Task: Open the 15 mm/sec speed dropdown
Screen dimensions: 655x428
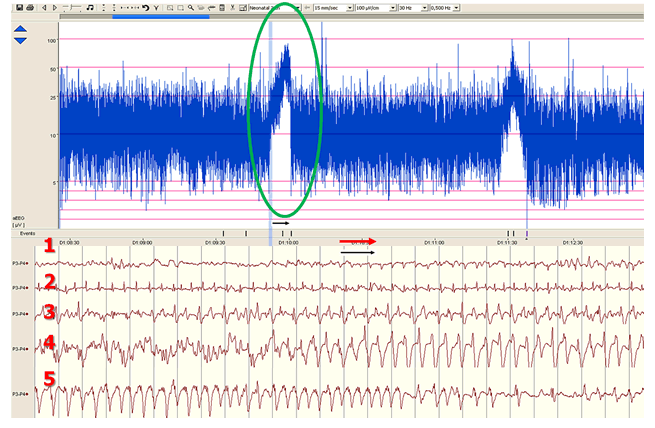Action: (349, 8)
